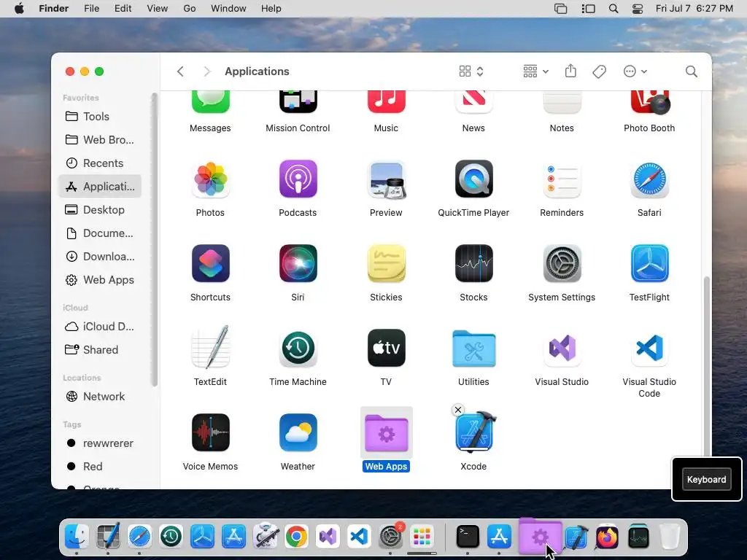The image size is (747, 560).
Task: Select TestFlight in the Applications window
Action: pyautogui.click(x=649, y=263)
